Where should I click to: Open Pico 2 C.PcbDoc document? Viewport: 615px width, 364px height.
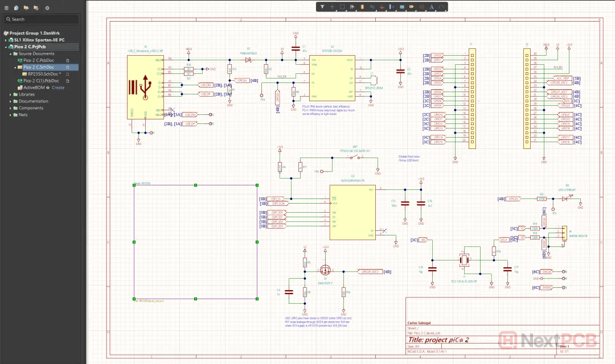pos(38,60)
